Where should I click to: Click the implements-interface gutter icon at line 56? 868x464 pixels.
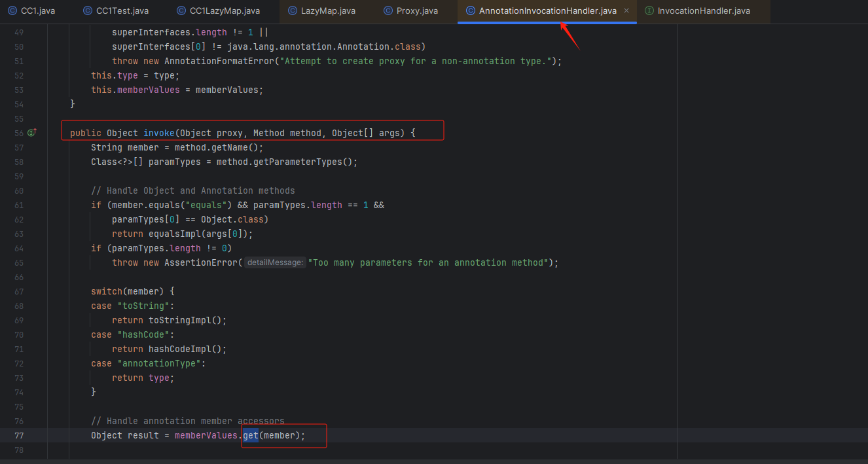tap(31, 133)
